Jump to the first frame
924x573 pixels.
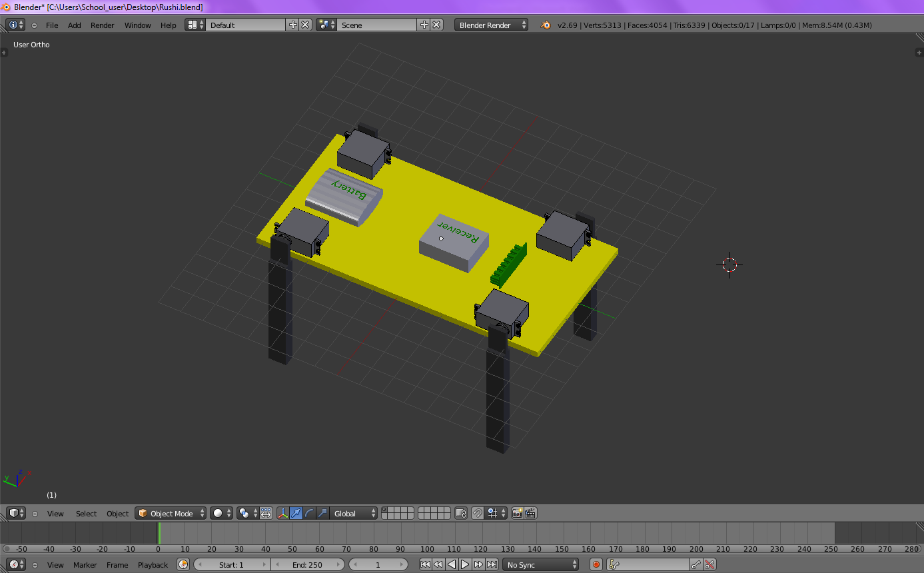(x=425, y=564)
